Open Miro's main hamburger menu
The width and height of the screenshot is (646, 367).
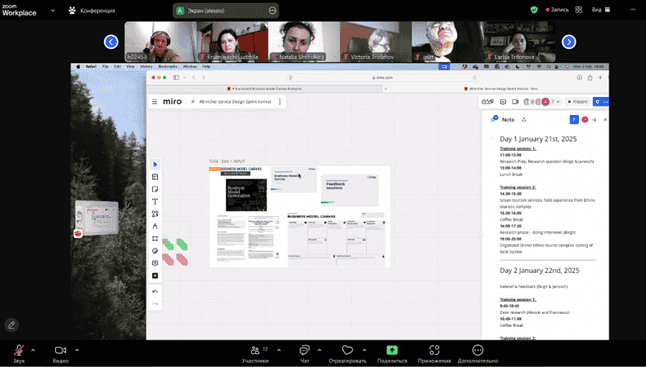pyautogui.click(x=154, y=102)
